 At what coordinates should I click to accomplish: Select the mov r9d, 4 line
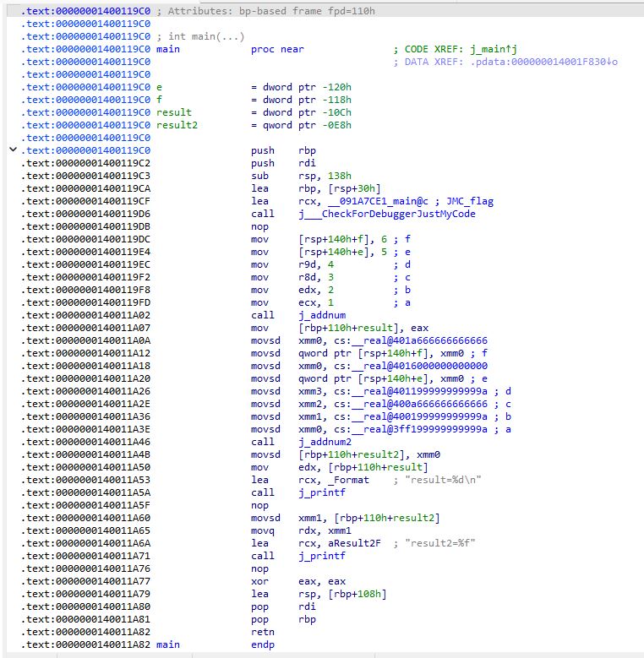click(x=292, y=264)
